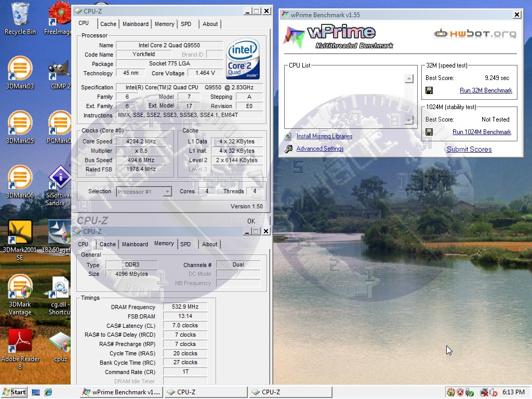Open Internet Explorer from quick launch

[48, 393]
